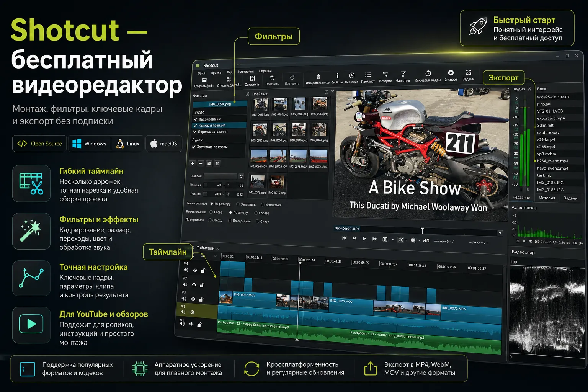Open Ключевые кадры stopwatch icon

[428, 73]
